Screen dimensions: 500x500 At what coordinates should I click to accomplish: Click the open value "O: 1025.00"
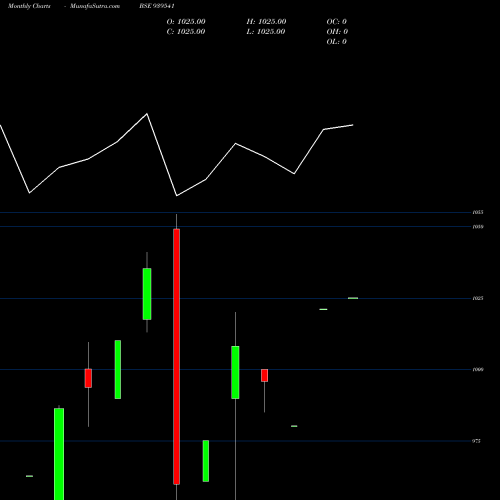click(186, 22)
